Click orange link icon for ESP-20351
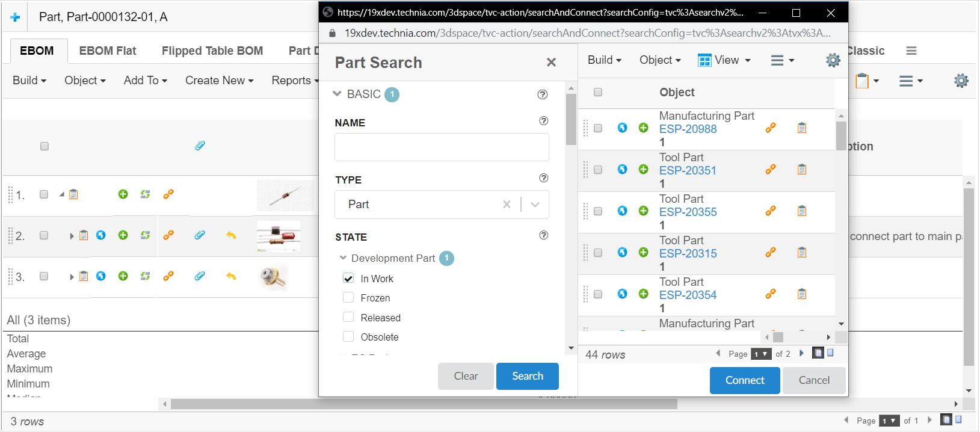The image size is (980, 432). [x=770, y=170]
